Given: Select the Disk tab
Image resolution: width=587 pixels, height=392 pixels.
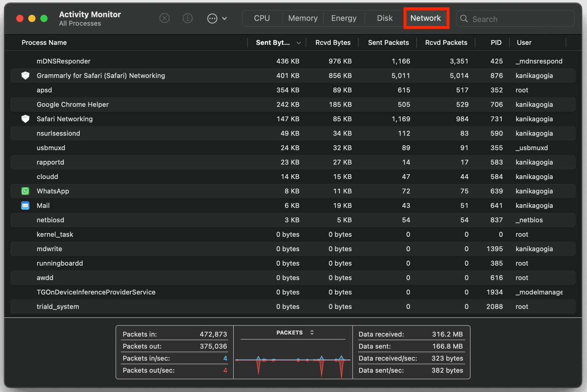Looking at the screenshot, I should pyautogui.click(x=384, y=18).
